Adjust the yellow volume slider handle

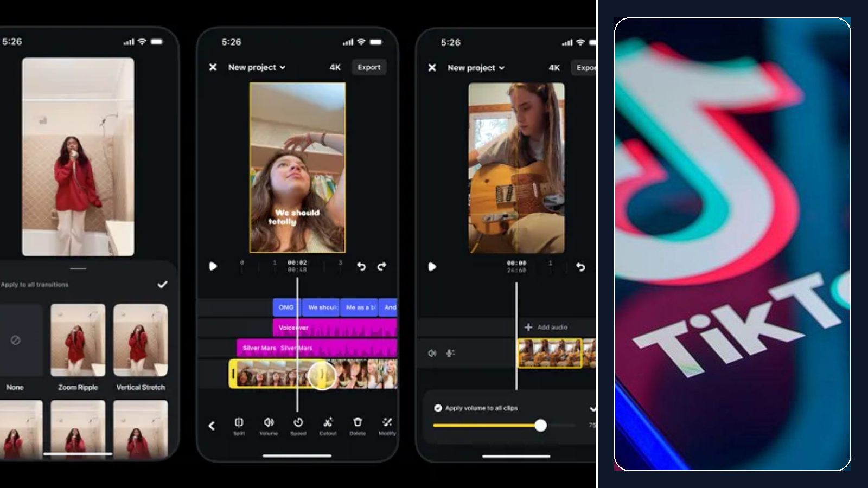click(540, 426)
